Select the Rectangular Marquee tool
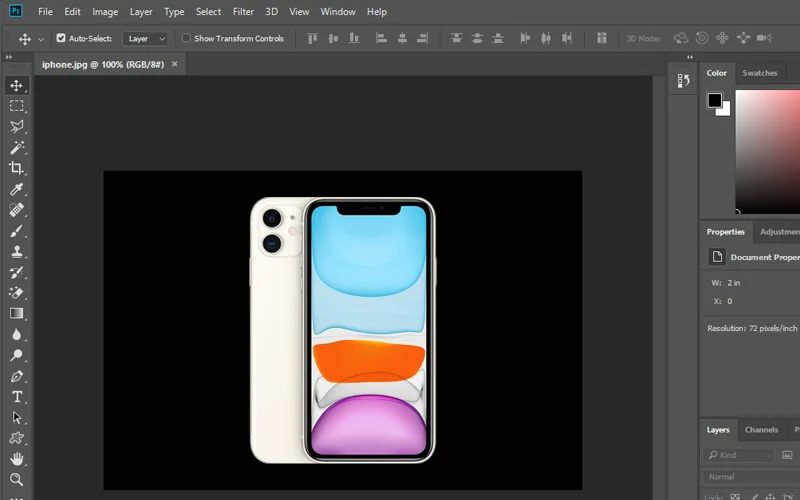The width and height of the screenshot is (800, 500). (x=17, y=106)
